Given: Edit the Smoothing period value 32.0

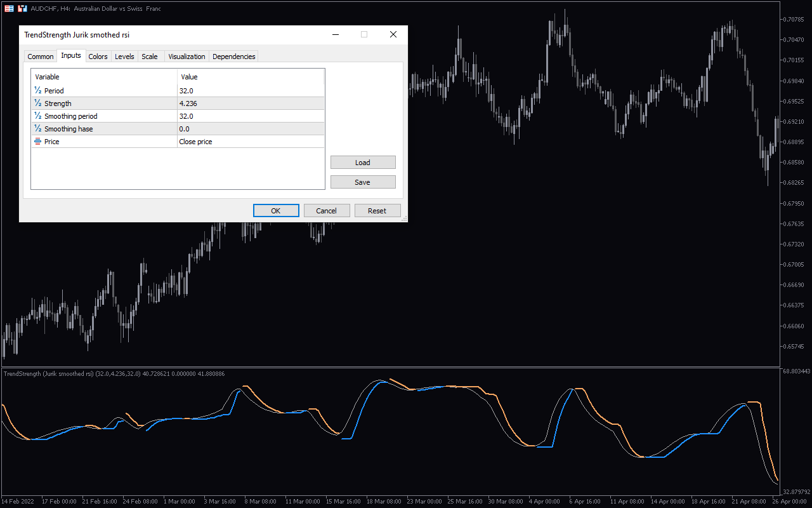Looking at the screenshot, I should pyautogui.click(x=251, y=116).
